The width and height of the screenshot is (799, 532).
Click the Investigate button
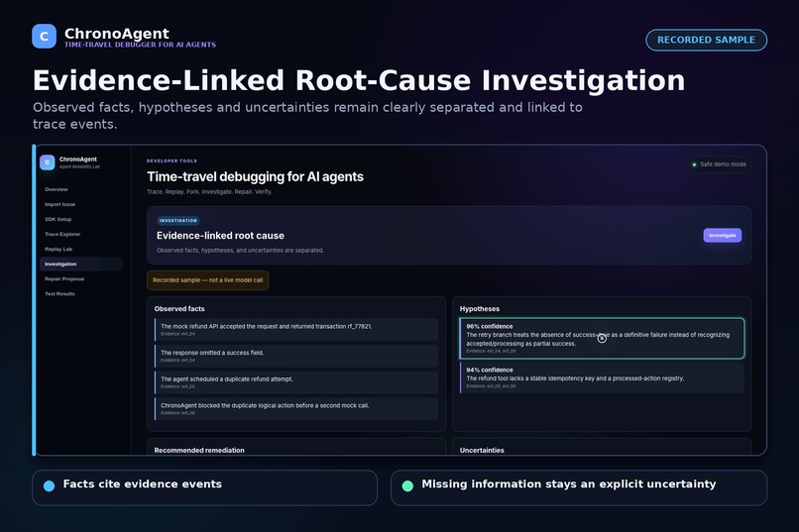pyautogui.click(x=722, y=235)
